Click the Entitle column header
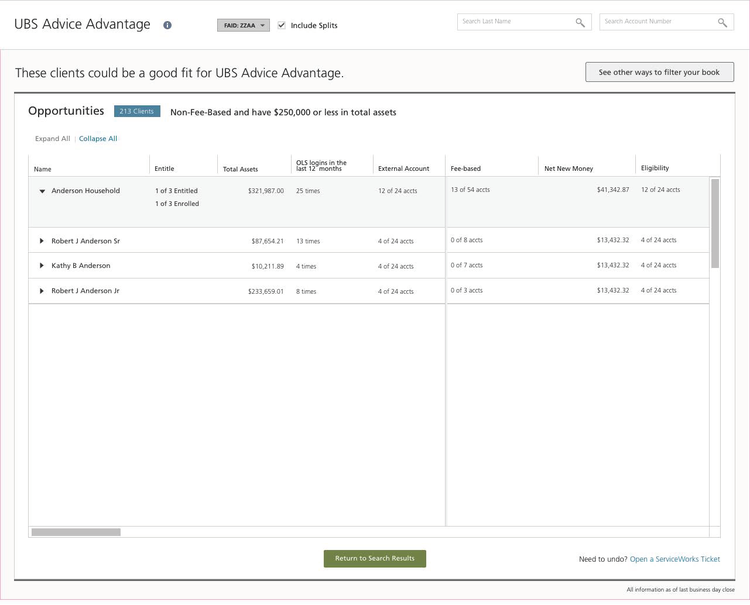 165,168
